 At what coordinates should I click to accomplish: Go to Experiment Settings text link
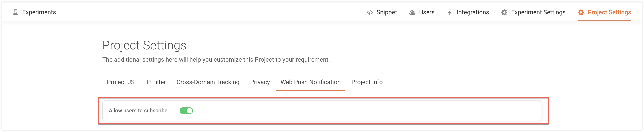pyautogui.click(x=538, y=12)
